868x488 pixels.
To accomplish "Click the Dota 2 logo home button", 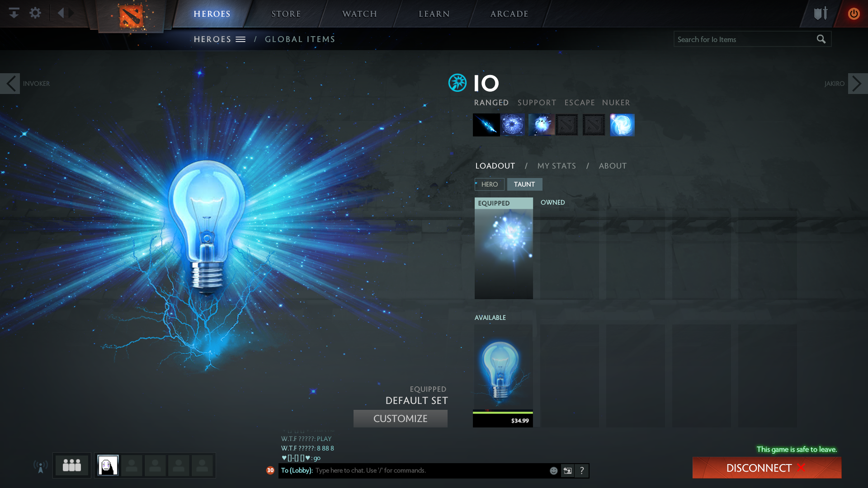I will 131,16.
